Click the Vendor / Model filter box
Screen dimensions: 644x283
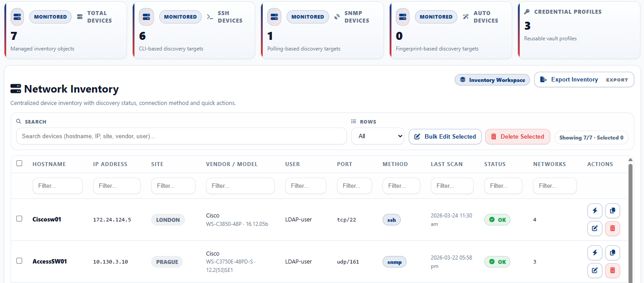[x=240, y=186]
